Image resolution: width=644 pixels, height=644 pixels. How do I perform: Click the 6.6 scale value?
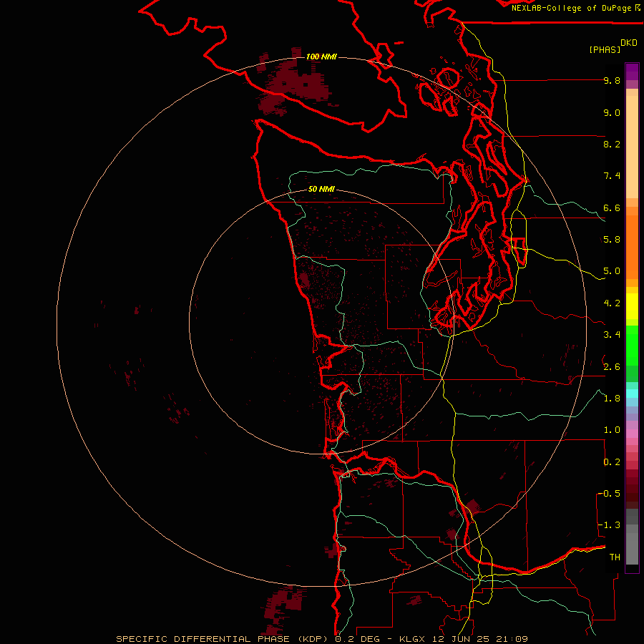pyautogui.click(x=612, y=208)
